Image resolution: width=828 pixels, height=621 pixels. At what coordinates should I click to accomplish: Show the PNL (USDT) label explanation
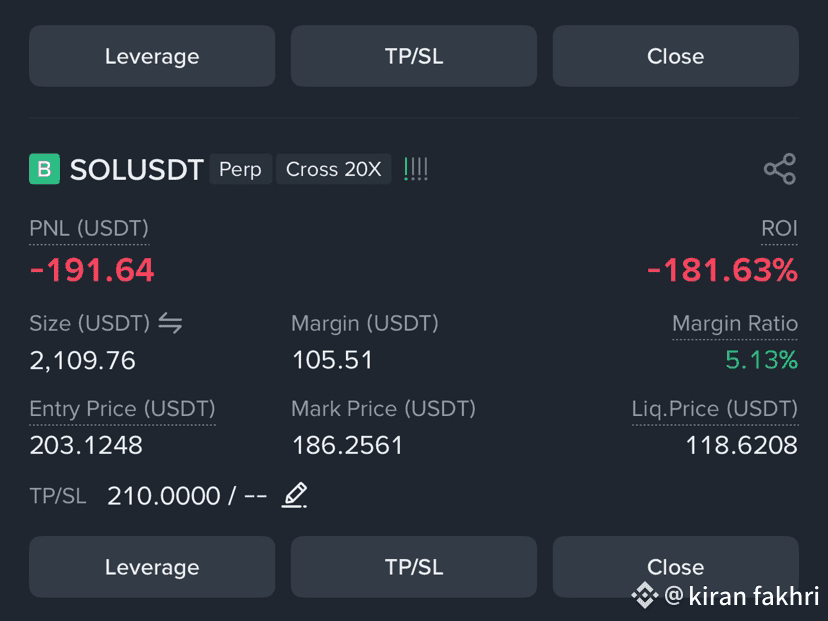pos(89,229)
